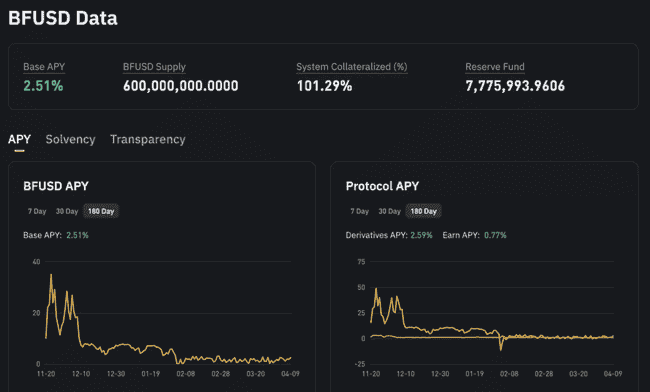Click the Derivatives APY 2.59% legend
Screen dimensions: 650x392
click(389, 235)
